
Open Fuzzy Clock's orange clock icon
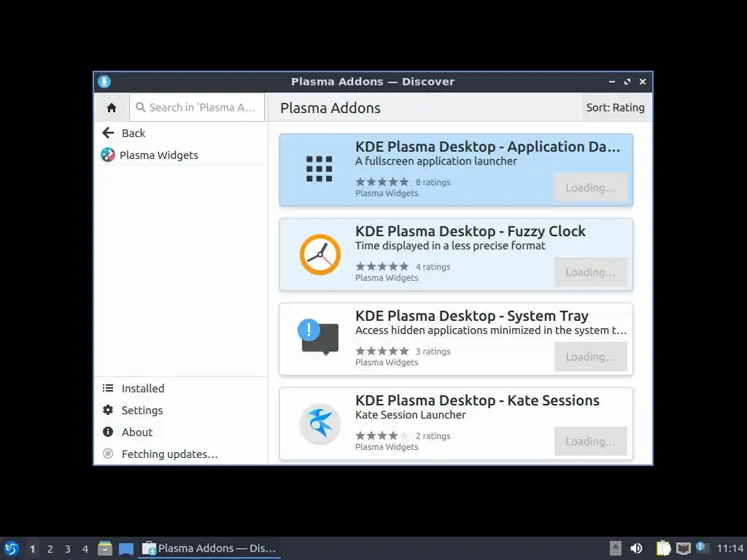[x=320, y=254]
